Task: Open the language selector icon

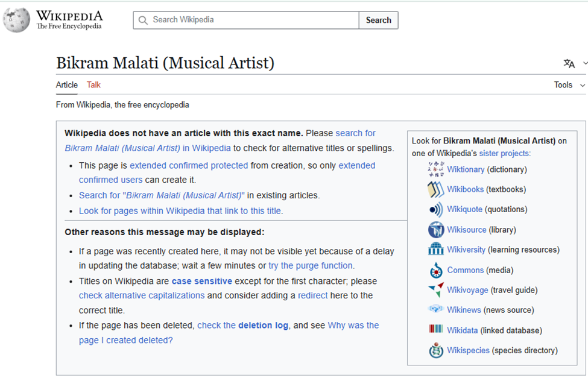Action: coord(569,63)
